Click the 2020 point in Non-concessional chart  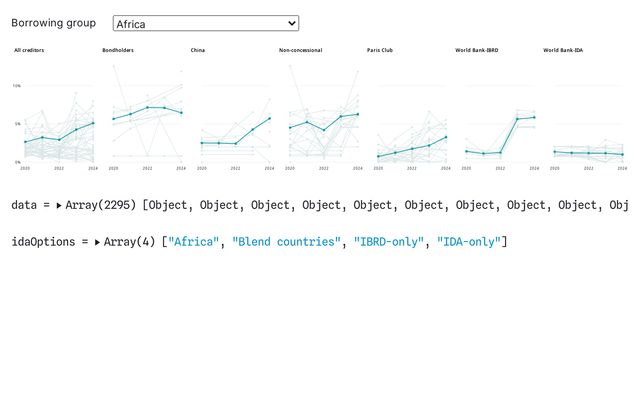point(290,127)
